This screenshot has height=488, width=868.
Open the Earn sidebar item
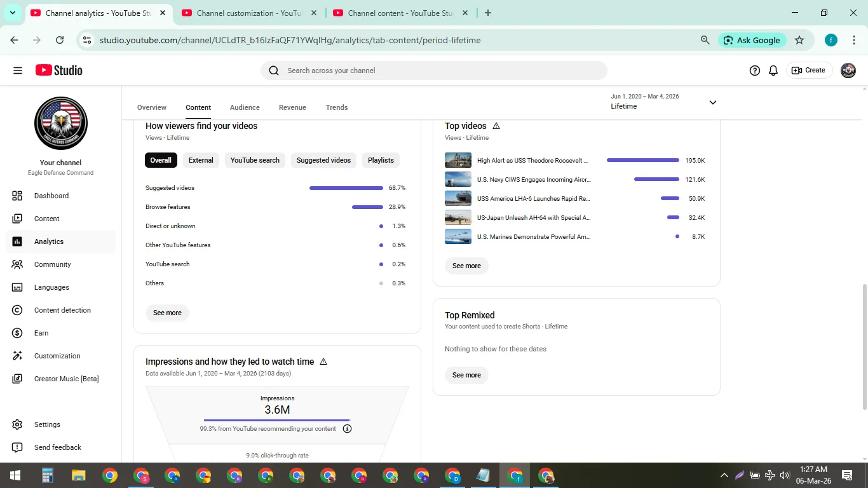(60, 333)
